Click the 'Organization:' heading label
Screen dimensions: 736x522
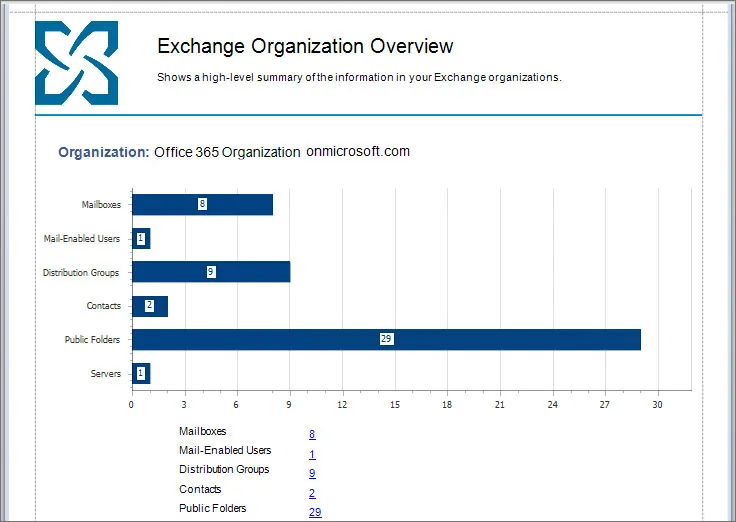coord(104,152)
